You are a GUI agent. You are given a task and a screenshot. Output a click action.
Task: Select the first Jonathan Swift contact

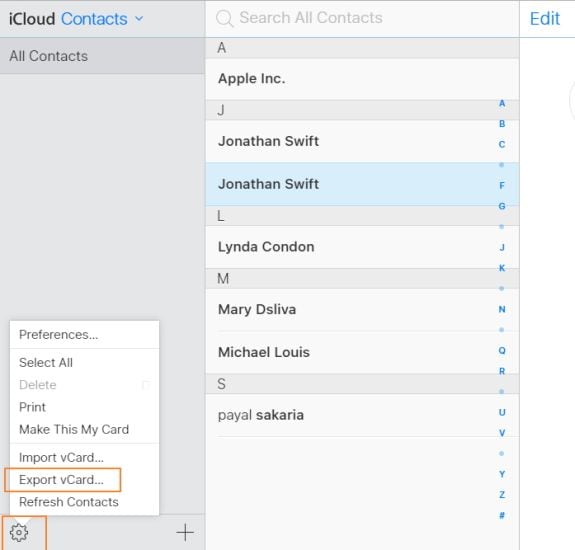pos(362,141)
